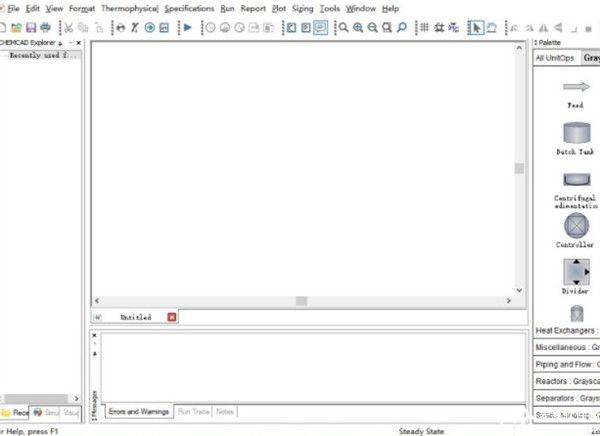Image resolution: width=600 pixels, height=436 pixels.
Task: Click the Zoom In magnifier icon
Action: (357, 27)
